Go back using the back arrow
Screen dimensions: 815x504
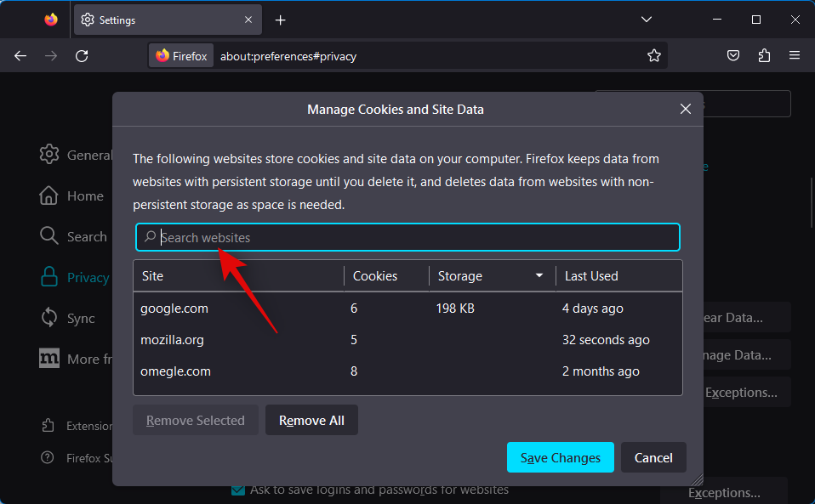point(20,56)
